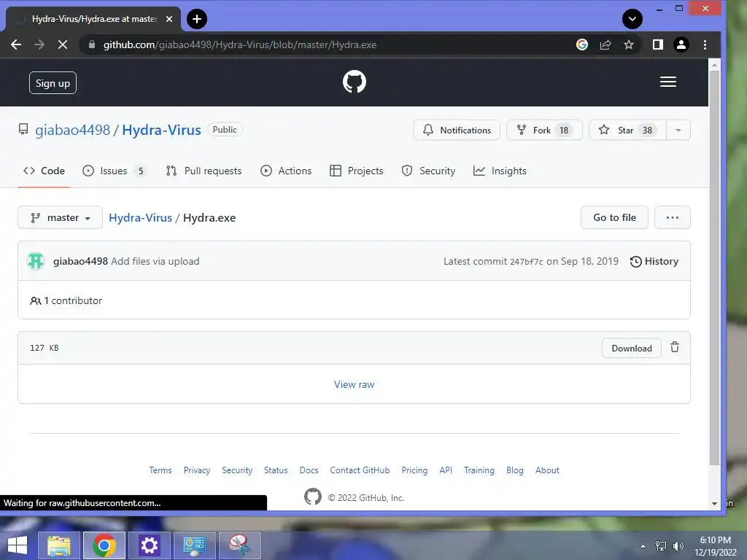Open the About footer link
This screenshot has height=560, width=747.
pos(547,470)
